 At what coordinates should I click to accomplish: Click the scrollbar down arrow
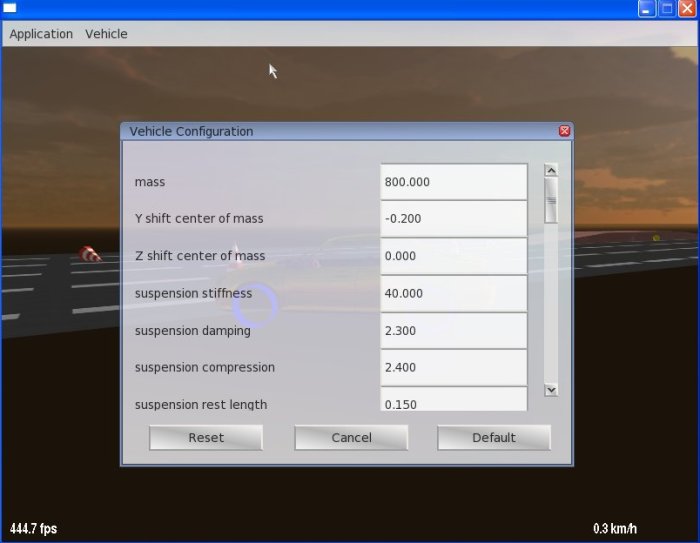(551, 390)
